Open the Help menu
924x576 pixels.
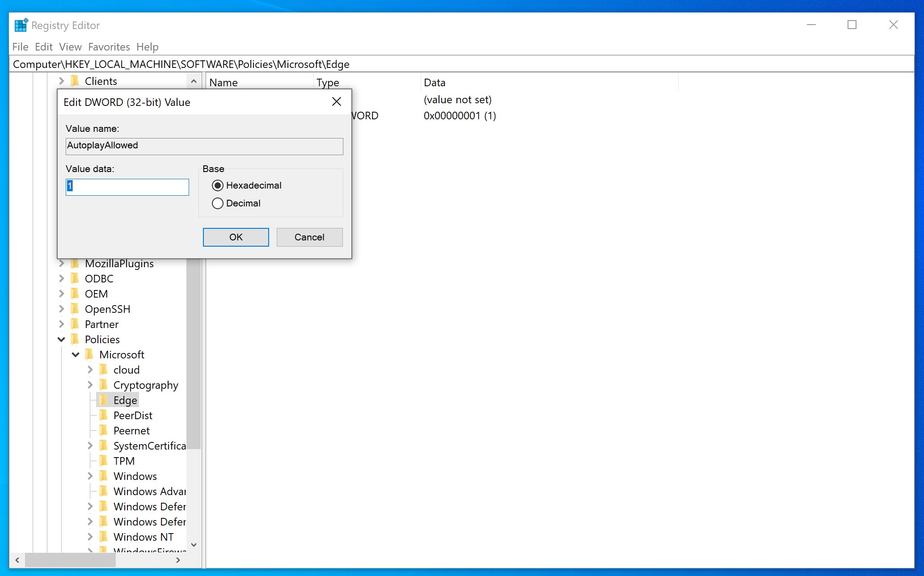click(x=147, y=46)
